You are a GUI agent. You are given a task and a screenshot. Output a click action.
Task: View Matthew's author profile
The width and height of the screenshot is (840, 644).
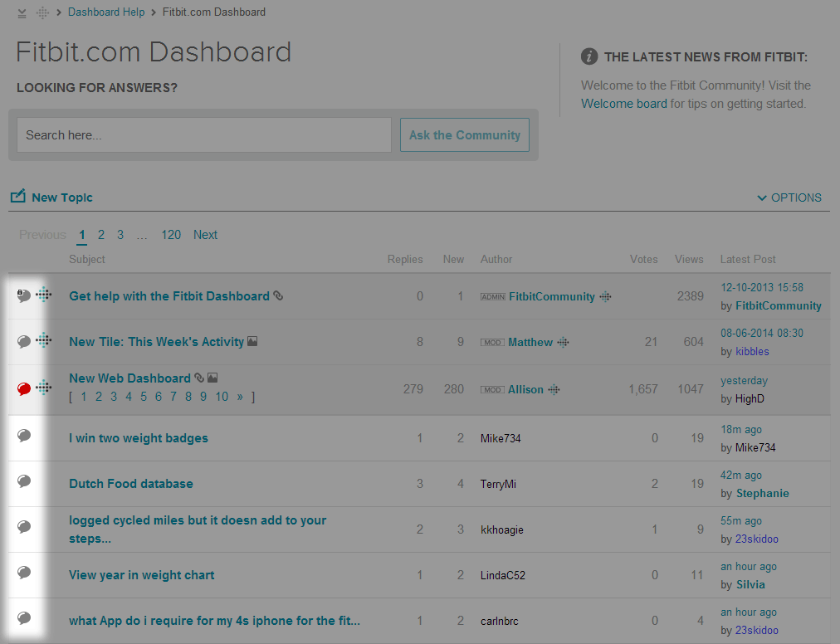(x=530, y=342)
